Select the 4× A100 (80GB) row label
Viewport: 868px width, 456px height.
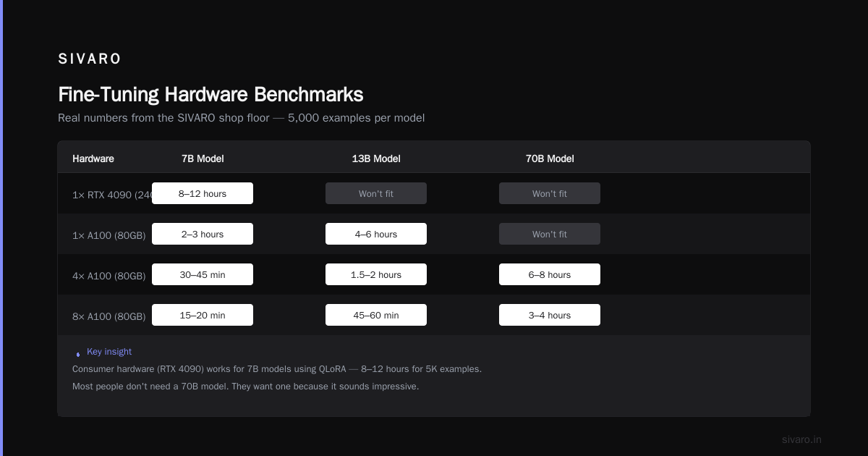(x=109, y=276)
